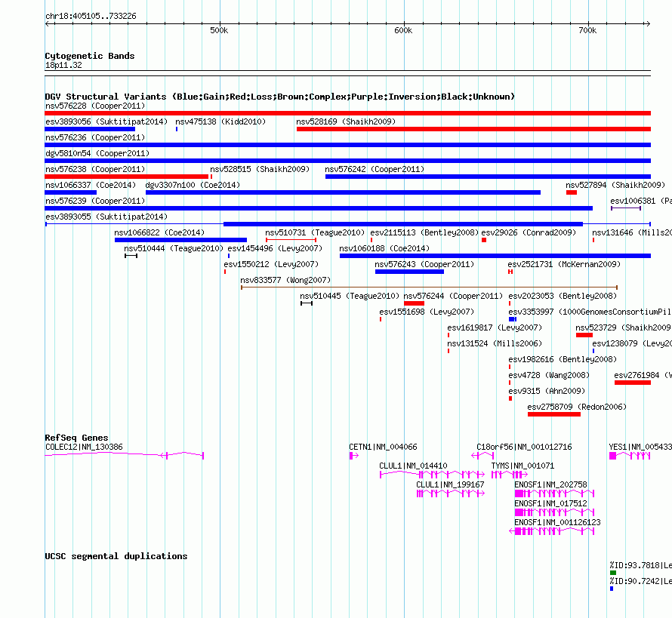Click the Cytogenetic Bands track title
672x618 pixels.
90,56
